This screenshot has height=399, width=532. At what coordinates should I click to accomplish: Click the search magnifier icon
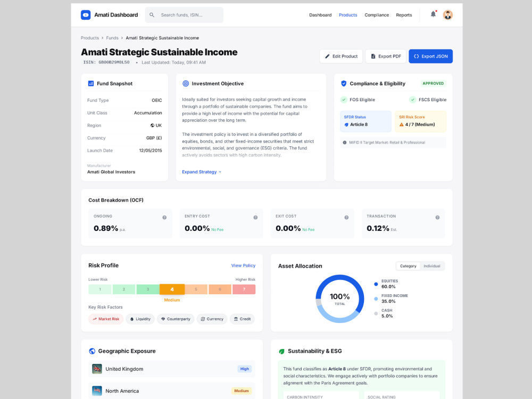click(x=152, y=15)
